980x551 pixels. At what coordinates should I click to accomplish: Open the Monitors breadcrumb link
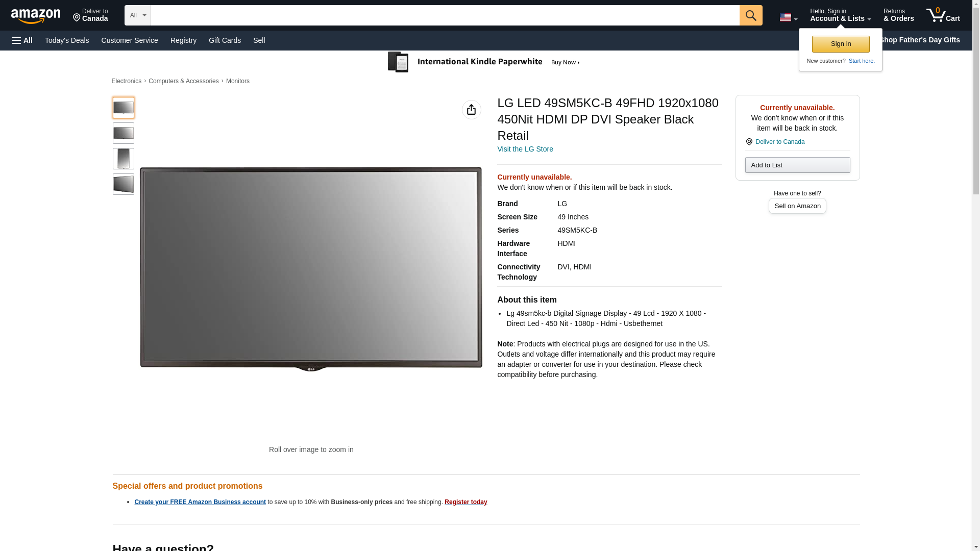[237, 81]
